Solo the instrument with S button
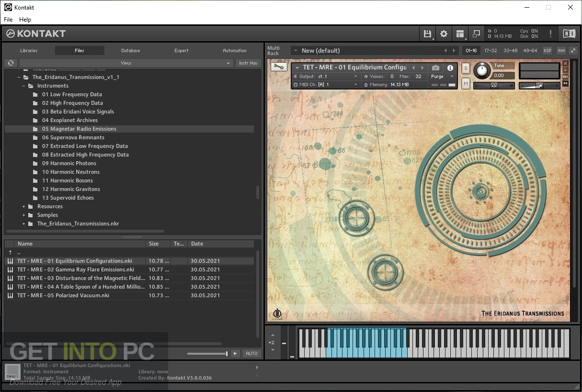The width and height of the screenshot is (582, 392). pos(466,68)
